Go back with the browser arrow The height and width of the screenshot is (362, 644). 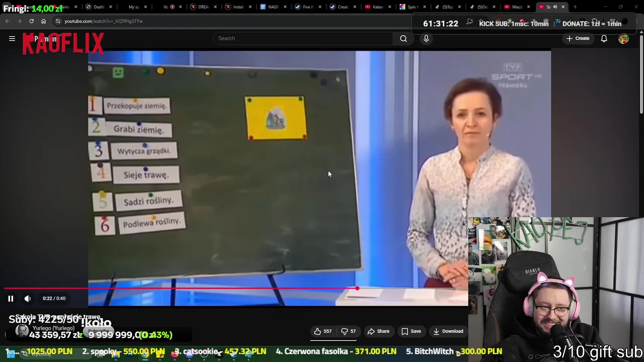coord(8,21)
